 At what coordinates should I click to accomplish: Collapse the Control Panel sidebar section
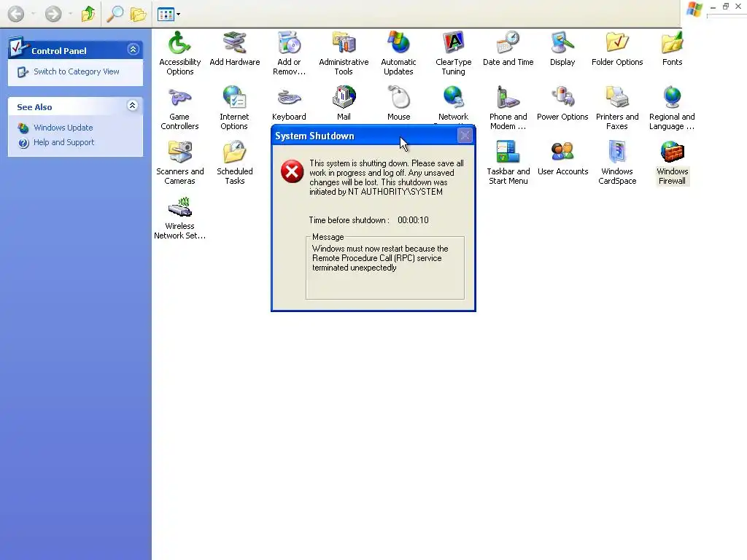point(133,50)
